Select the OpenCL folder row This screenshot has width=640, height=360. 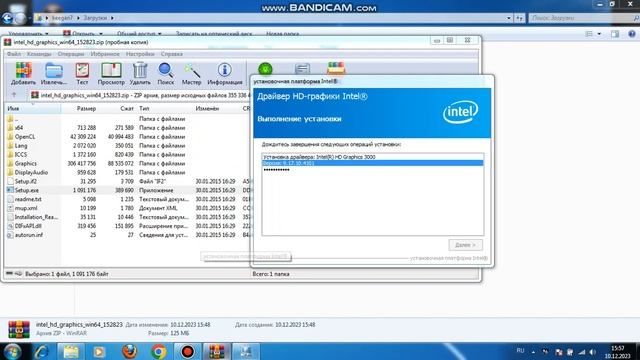[127, 137]
